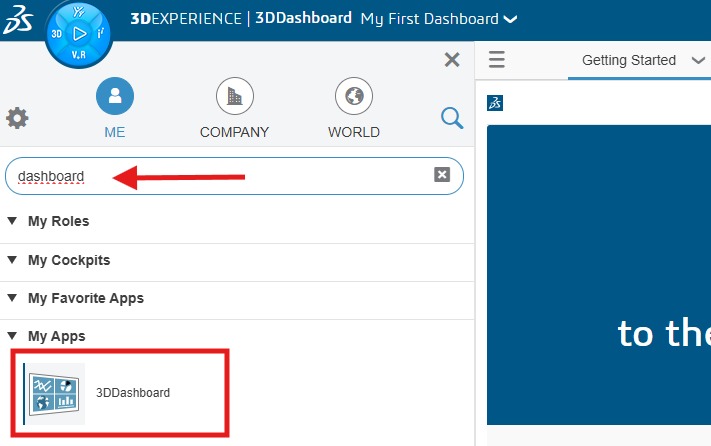
Task: Open the Getting Started tab chevron
Action: pos(698,60)
